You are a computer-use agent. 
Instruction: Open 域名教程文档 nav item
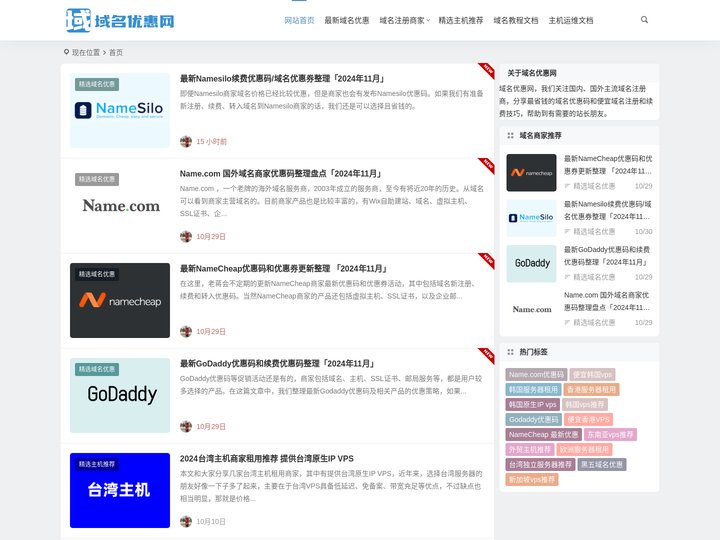click(516, 20)
